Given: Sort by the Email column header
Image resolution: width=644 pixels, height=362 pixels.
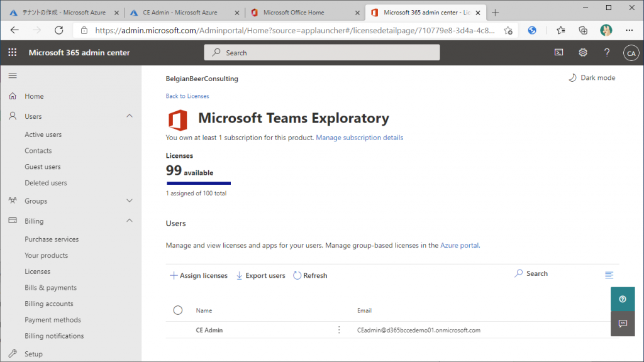Looking at the screenshot, I should click(364, 310).
